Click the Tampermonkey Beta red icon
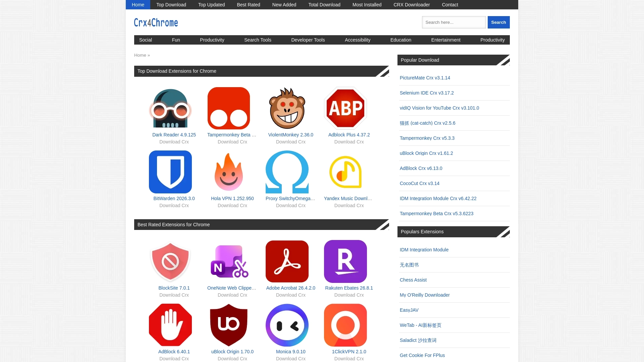This screenshot has height=362, width=644. (229, 108)
